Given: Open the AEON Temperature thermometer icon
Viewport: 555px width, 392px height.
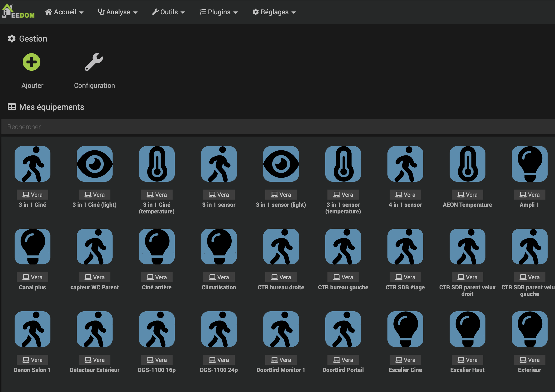Looking at the screenshot, I should pos(467,164).
